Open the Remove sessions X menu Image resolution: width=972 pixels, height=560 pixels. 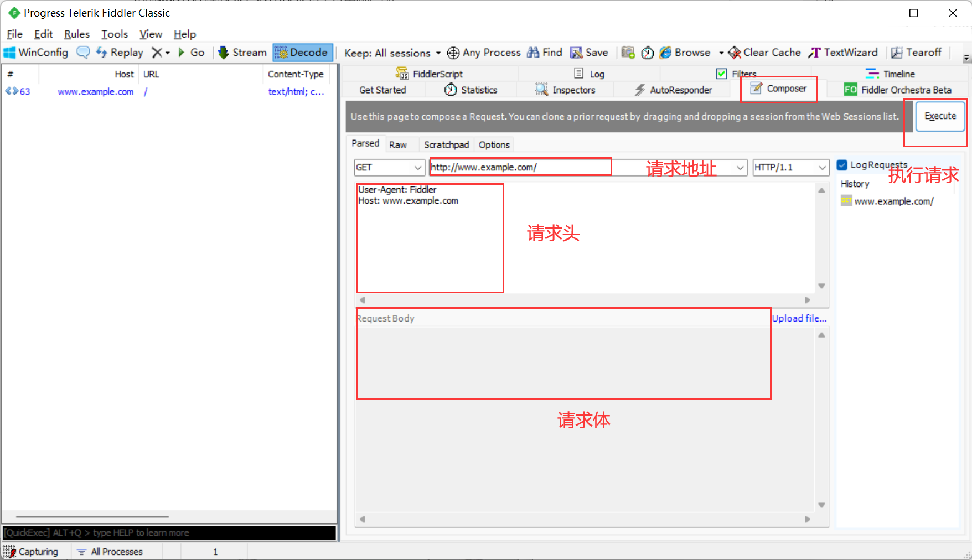pyautogui.click(x=161, y=53)
